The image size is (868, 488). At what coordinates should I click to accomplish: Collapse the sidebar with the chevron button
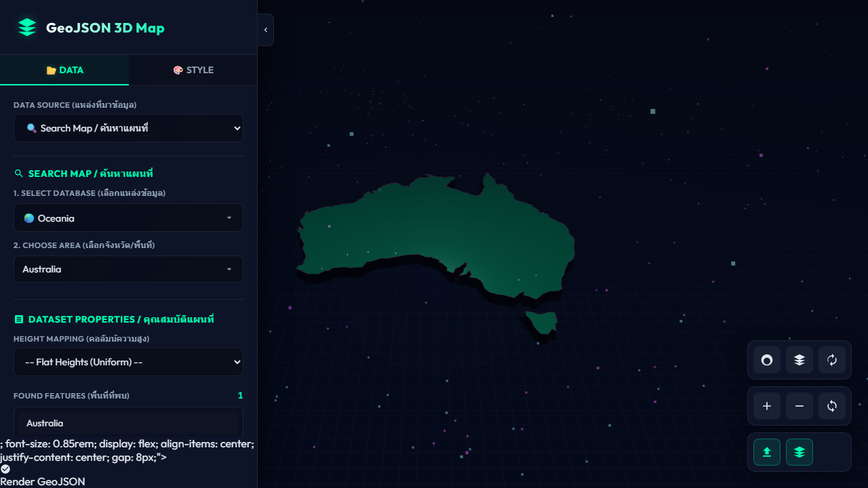coord(266,30)
